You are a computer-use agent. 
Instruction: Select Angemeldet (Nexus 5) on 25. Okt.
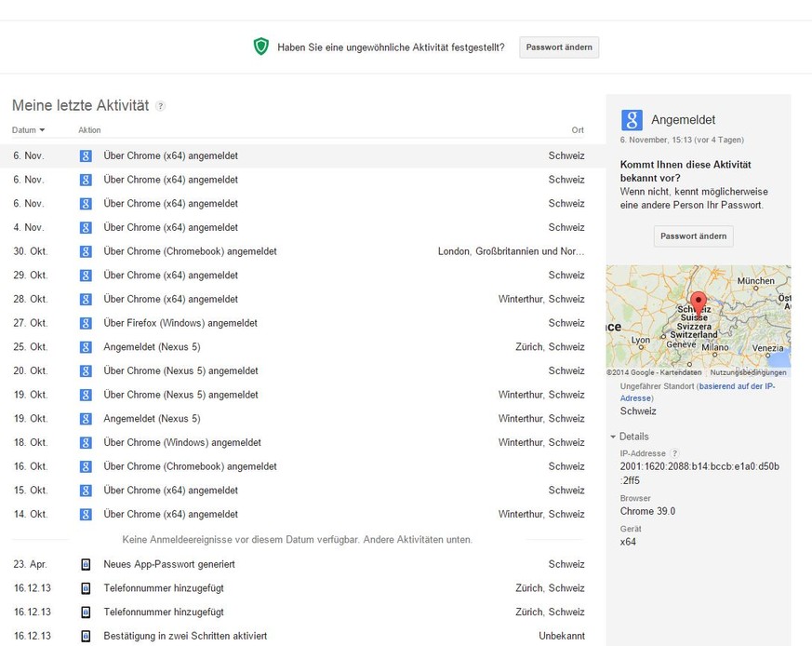[x=152, y=347]
